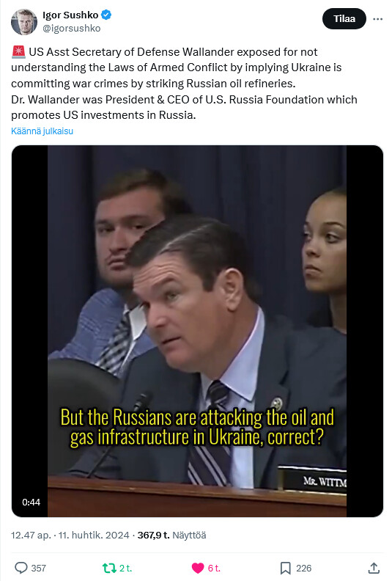Play the embedded hearing video
The image size is (392, 581).
pyautogui.click(x=197, y=331)
